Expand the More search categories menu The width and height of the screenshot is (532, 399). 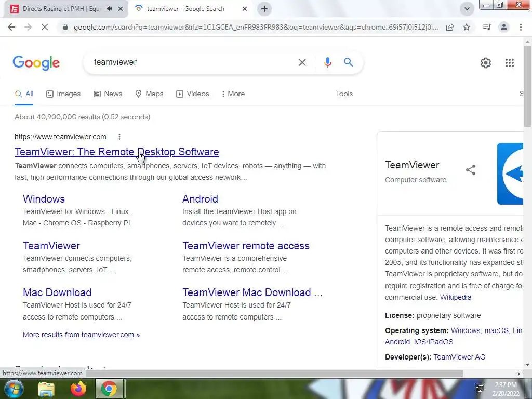233,94
